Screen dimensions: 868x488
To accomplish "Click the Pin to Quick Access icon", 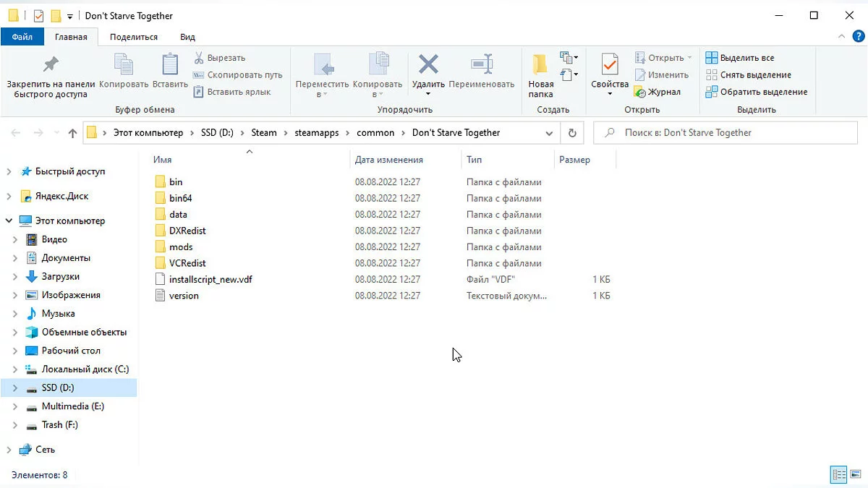I will click(x=51, y=65).
